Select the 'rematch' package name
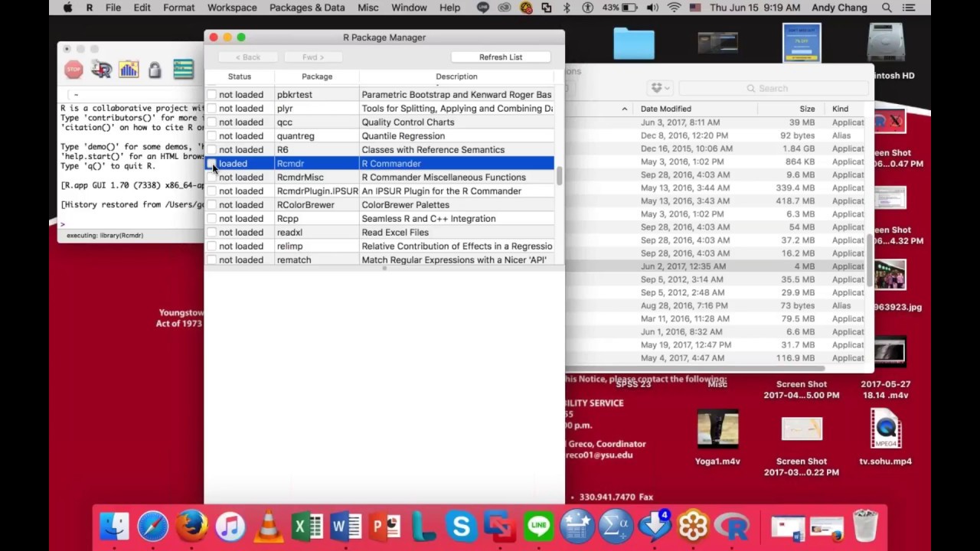The width and height of the screenshot is (980, 551). coord(294,260)
